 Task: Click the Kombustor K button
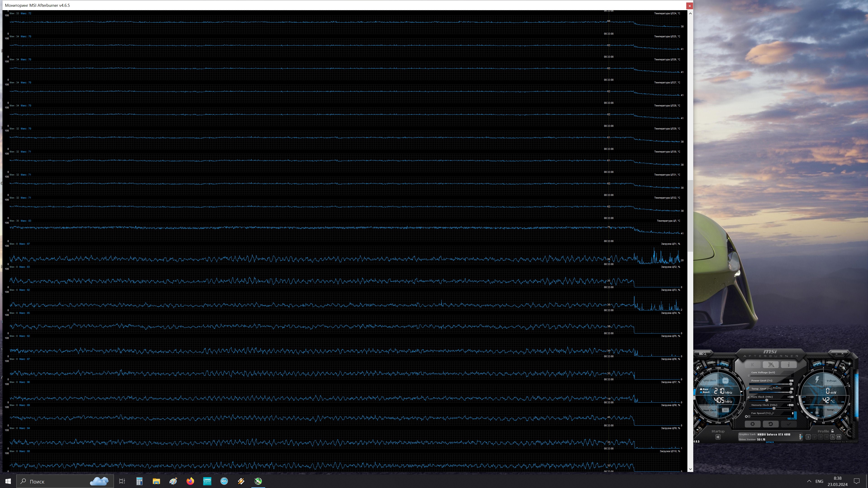(x=752, y=365)
